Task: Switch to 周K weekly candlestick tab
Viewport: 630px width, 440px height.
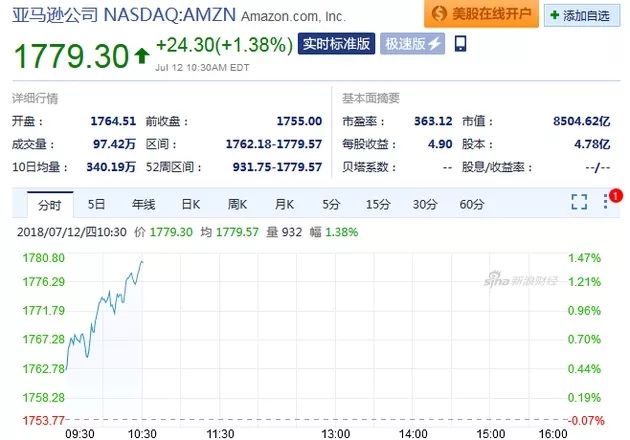Action: (237, 204)
